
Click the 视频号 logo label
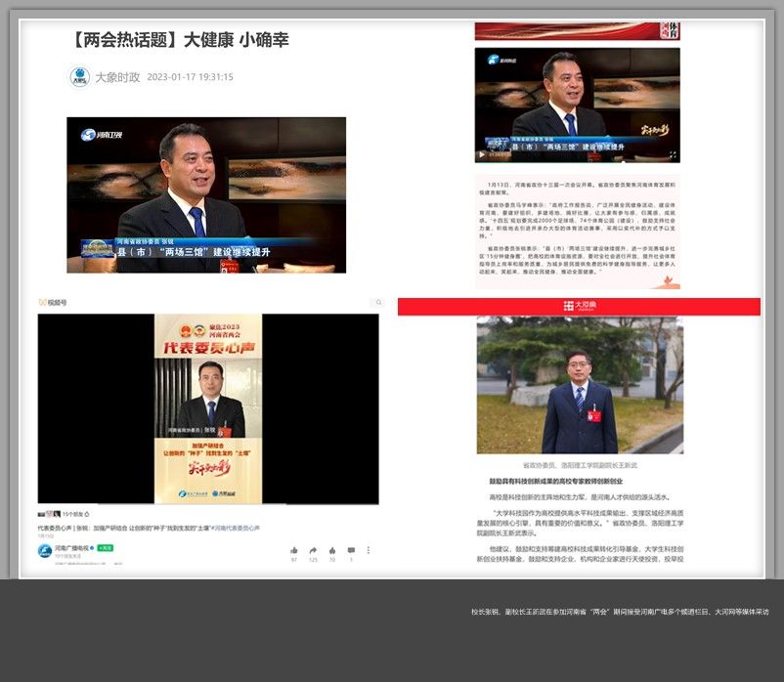[x=53, y=303]
